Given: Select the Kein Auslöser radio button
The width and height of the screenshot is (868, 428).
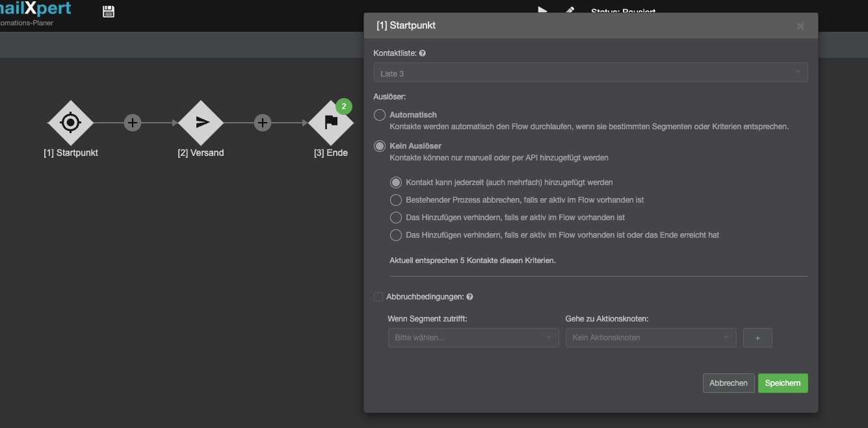Looking at the screenshot, I should coord(380,147).
